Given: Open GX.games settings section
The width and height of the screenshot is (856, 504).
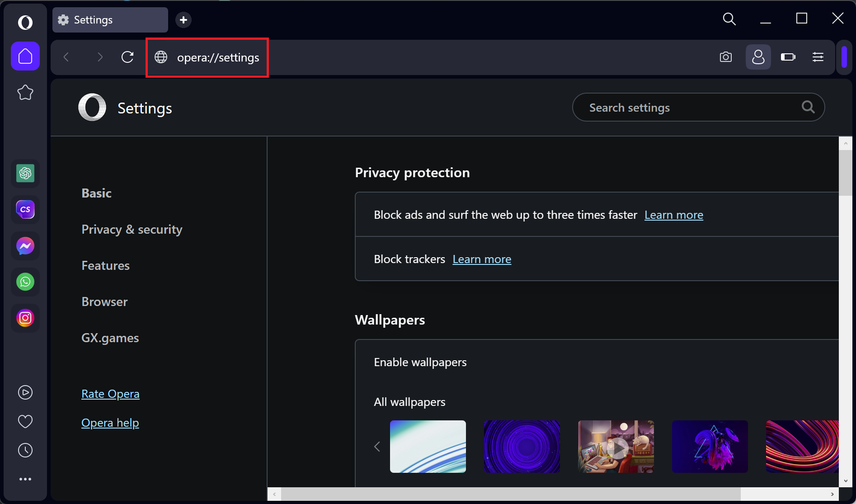Looking at the screenshot, I should click(x=110, y=338).
